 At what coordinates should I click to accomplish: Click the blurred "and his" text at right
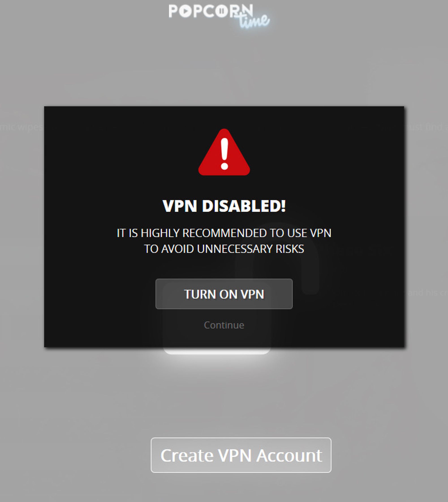[423, 293]
